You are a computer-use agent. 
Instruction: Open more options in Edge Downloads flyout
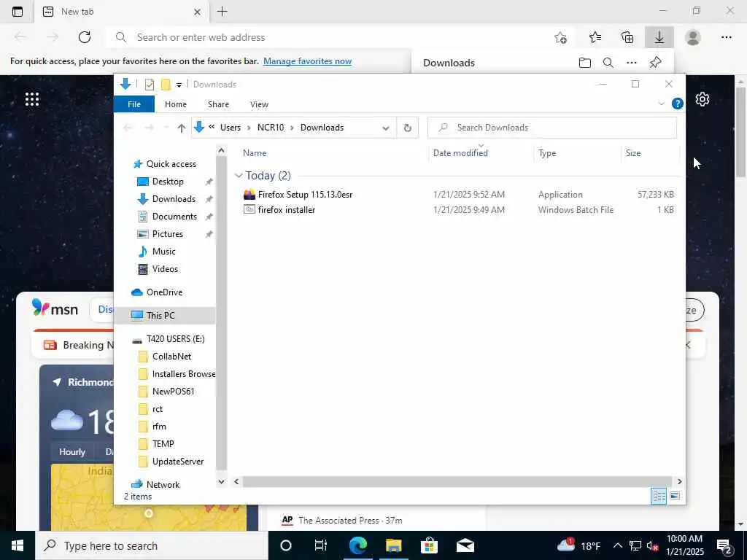(632, 63)
